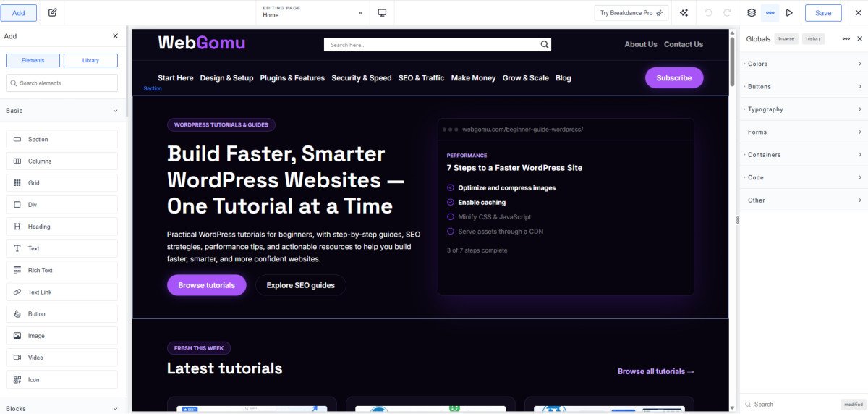This screenshot has height=414, width=868.
Task: Select Make Money menu item
Action: 474,77
